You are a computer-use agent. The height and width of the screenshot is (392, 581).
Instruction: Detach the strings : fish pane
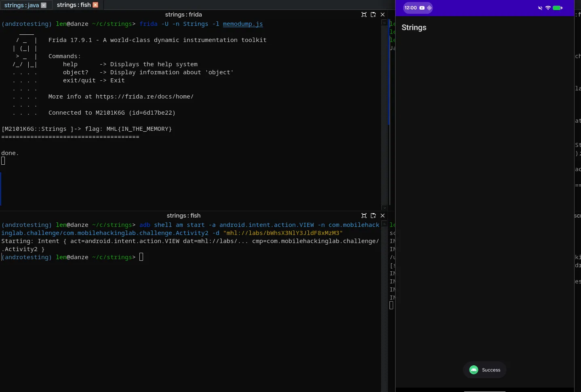click(373, 216)
